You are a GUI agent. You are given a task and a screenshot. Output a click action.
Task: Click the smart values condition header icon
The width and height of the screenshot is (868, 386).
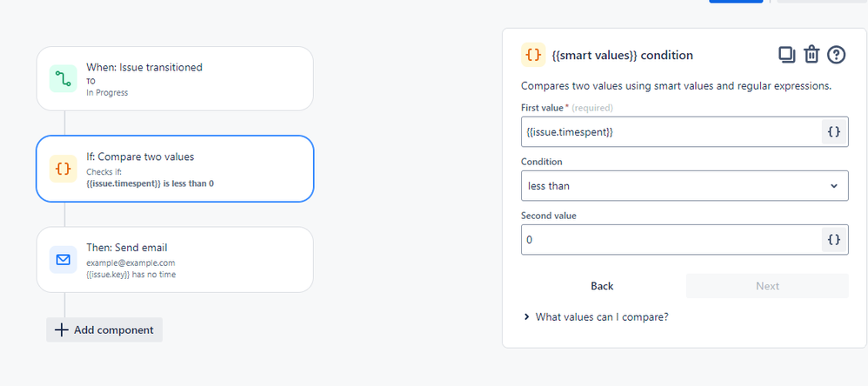[533, 55]
